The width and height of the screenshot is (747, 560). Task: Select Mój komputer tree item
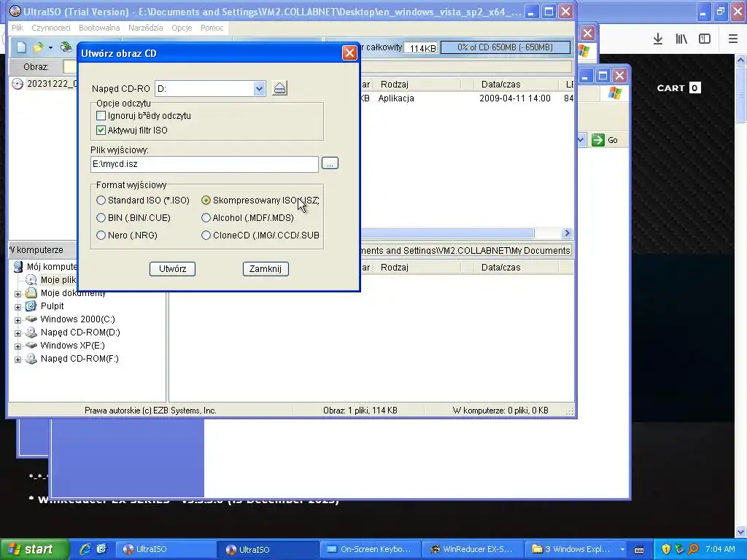52,267
